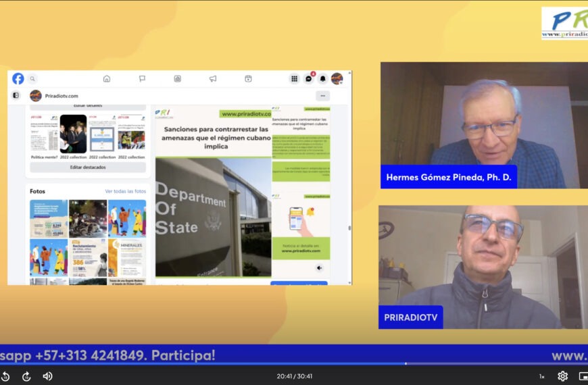Toggle picture-in-picture icon in player
Viewport: 588px width, 385px height.
583,376
